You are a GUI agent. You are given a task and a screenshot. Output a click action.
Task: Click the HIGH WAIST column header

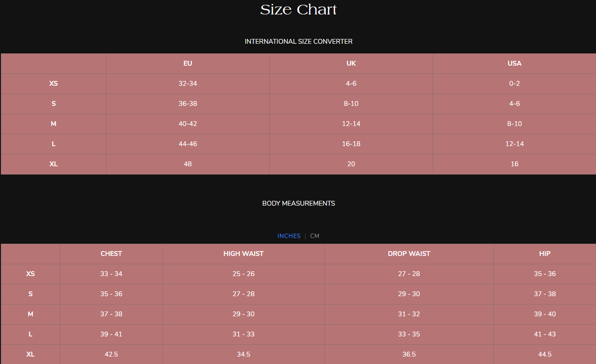(x=243, y=254)
